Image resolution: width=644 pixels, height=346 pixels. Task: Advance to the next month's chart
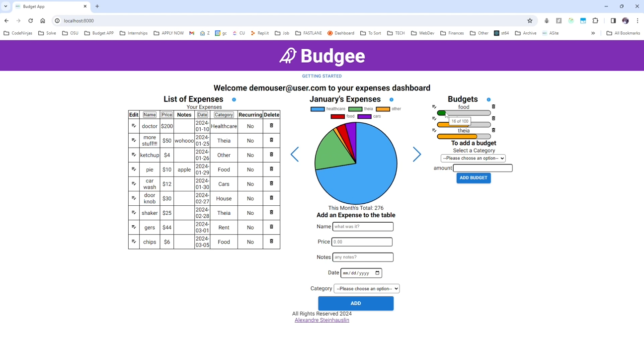pyautogui.click(x=417, y=155)
